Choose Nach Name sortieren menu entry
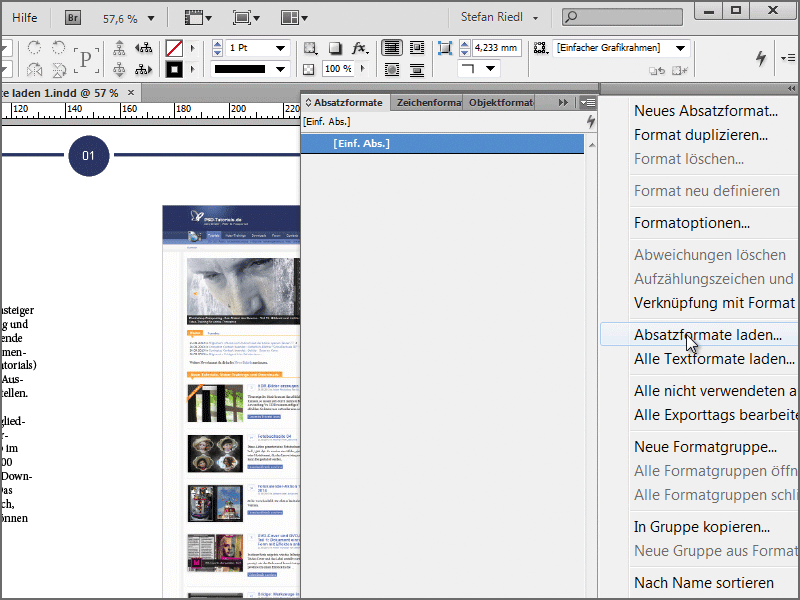The width and height of the screenshot is (800, 600). tap(704, 582)
